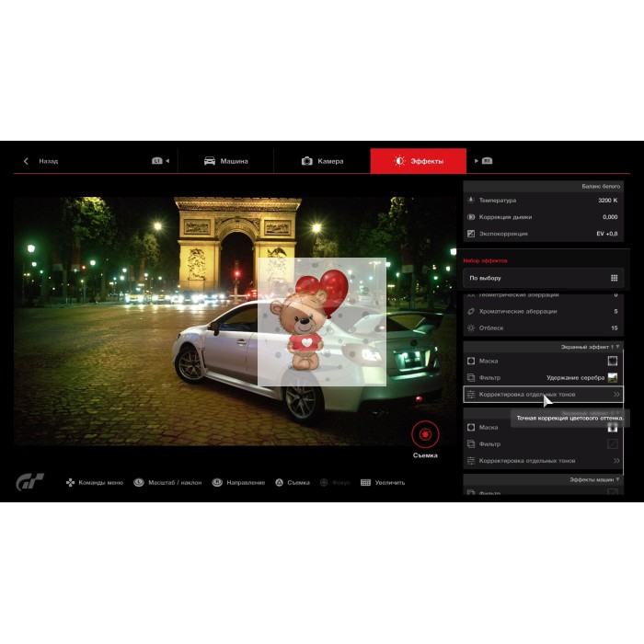This screenshot has height=644, width=644.
Task: Click the Фильтр icon in Экранный эффект 1
Action: [x=471, y=377]
